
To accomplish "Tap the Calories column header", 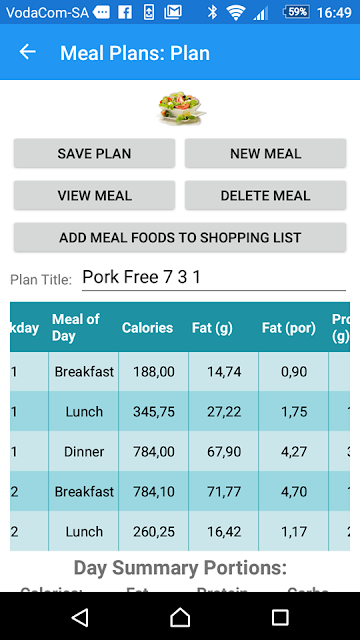I will 147,328.
